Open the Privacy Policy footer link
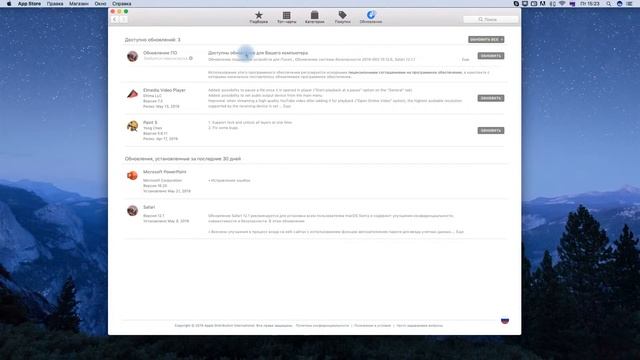The height and width of the screenshot is (360, 640). (x=322, y=326)
